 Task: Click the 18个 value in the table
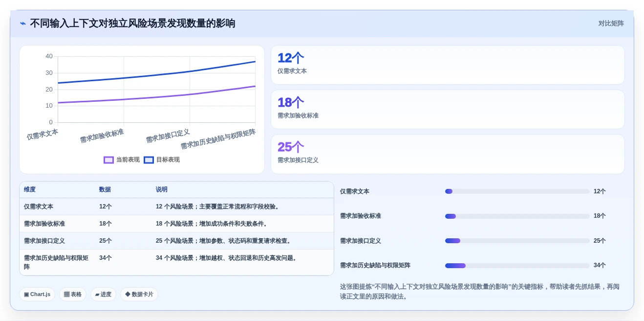[106, 224]
